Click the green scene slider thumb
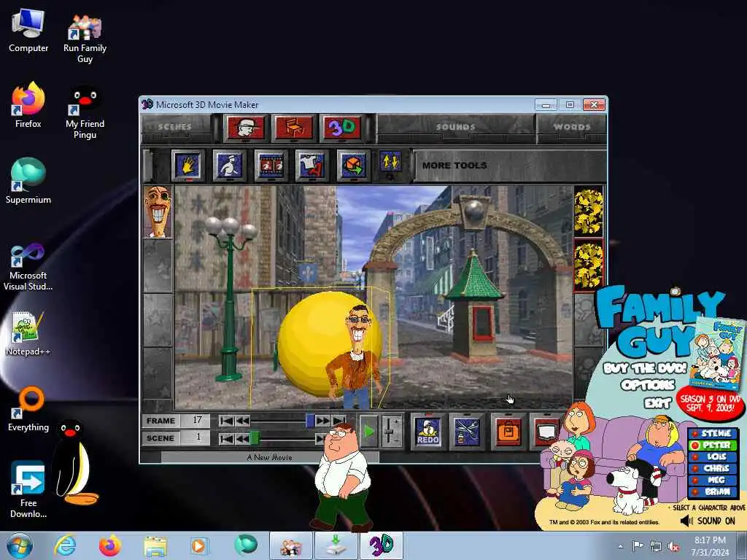This screenshot has width=747, height=560. (x=255, y=437)
